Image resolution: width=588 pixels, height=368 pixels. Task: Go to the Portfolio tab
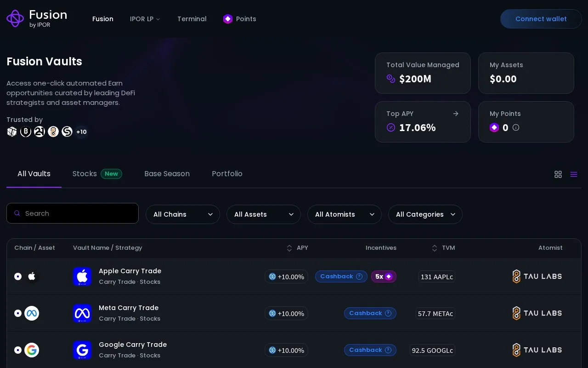[x=227, y=174]
